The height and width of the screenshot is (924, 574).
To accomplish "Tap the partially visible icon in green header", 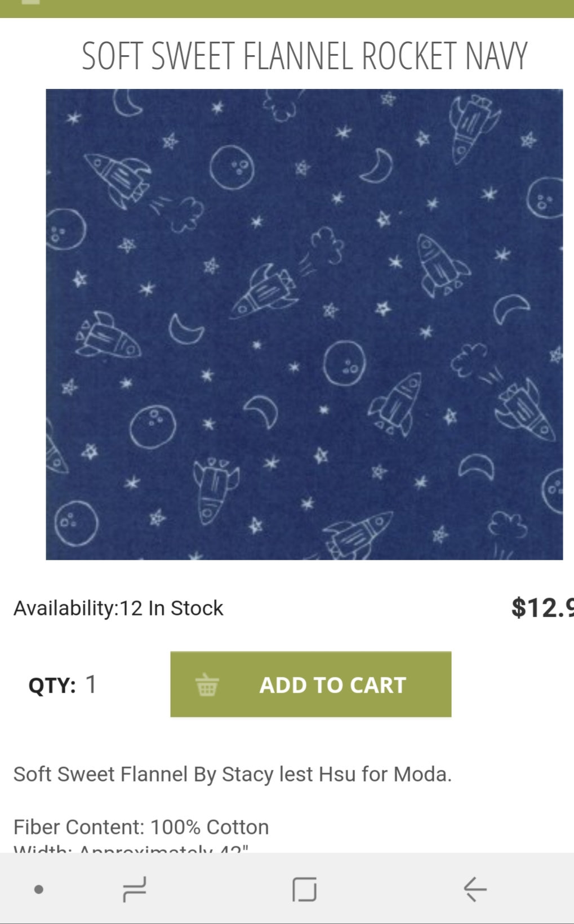I will [31, 2].
